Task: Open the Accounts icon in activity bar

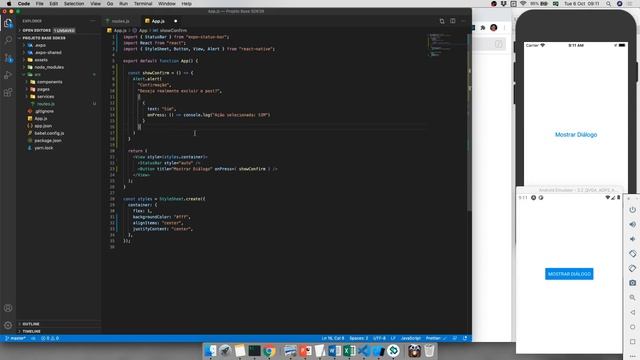Action: [8, 308]
